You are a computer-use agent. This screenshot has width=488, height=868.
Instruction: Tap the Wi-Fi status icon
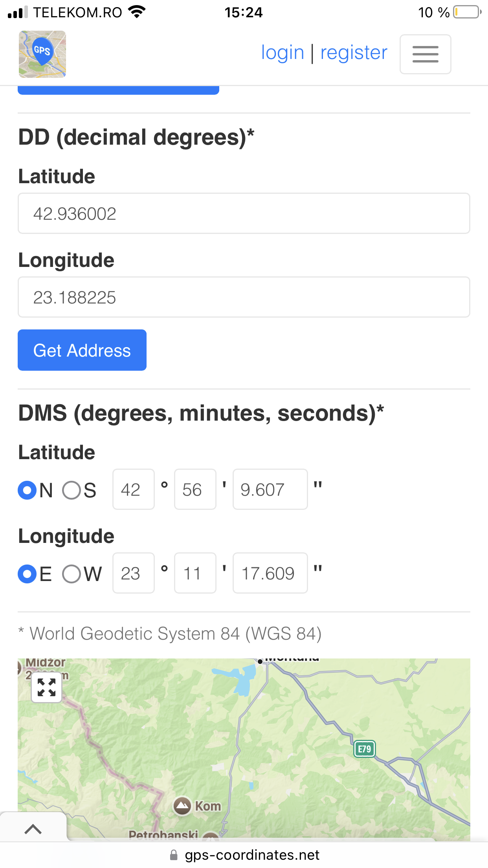tap(137, 12)
